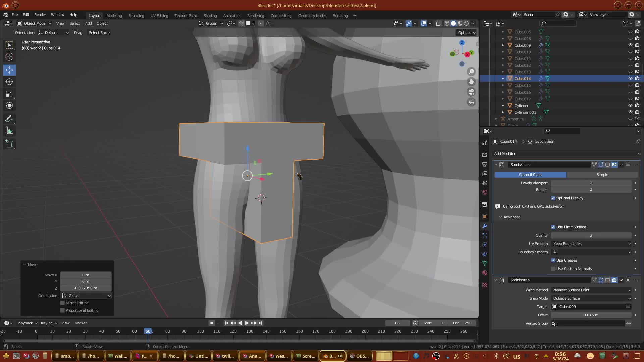Viewport: 644px width, 362px height.
Task: Select the Scale tool in toolbar
Action: tap(9, 94)
